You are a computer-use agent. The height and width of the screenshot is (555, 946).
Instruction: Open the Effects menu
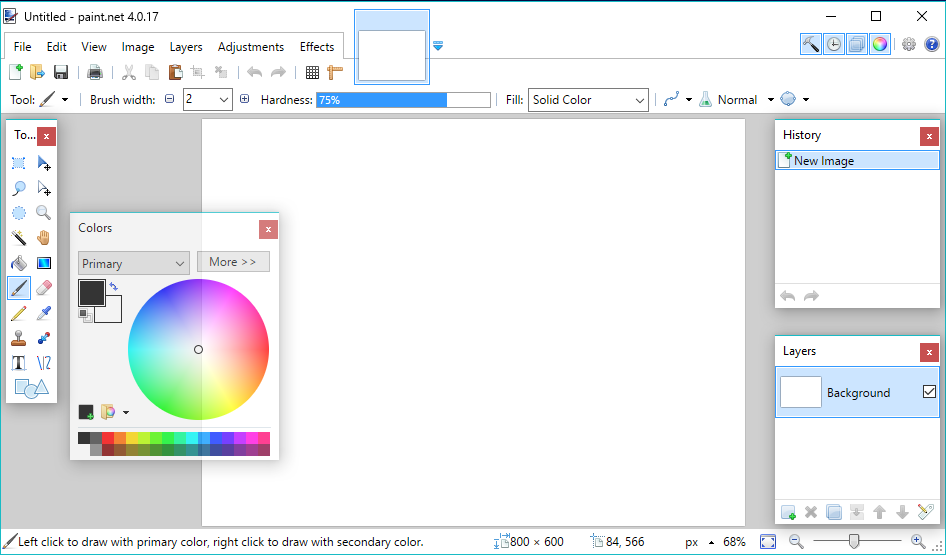click(317, 47)
